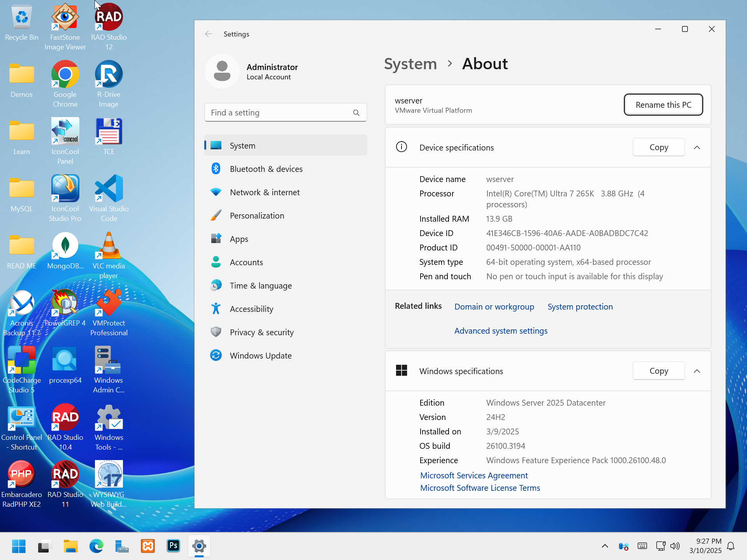
Task: Launch Microsoft Edge from taskbar
Action: (96, 546)
